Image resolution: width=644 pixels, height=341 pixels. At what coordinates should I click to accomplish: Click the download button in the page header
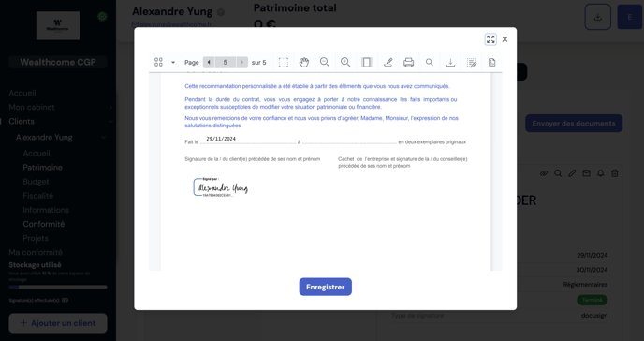click(x=598, y=17)
